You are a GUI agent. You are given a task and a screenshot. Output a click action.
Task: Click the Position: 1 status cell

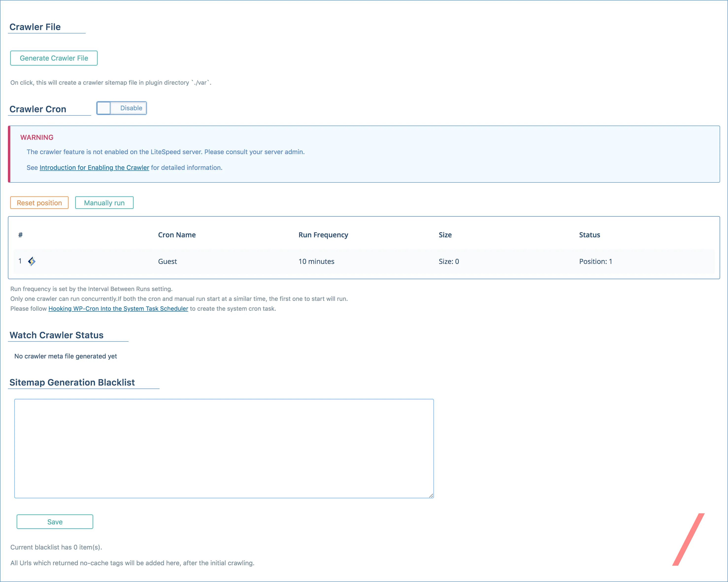(596, 262)
